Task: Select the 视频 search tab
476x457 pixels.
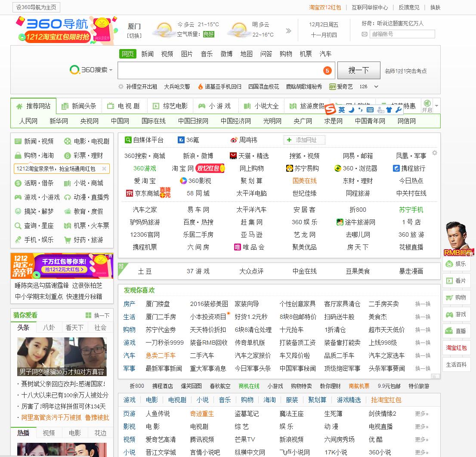Action: (167, 54)
